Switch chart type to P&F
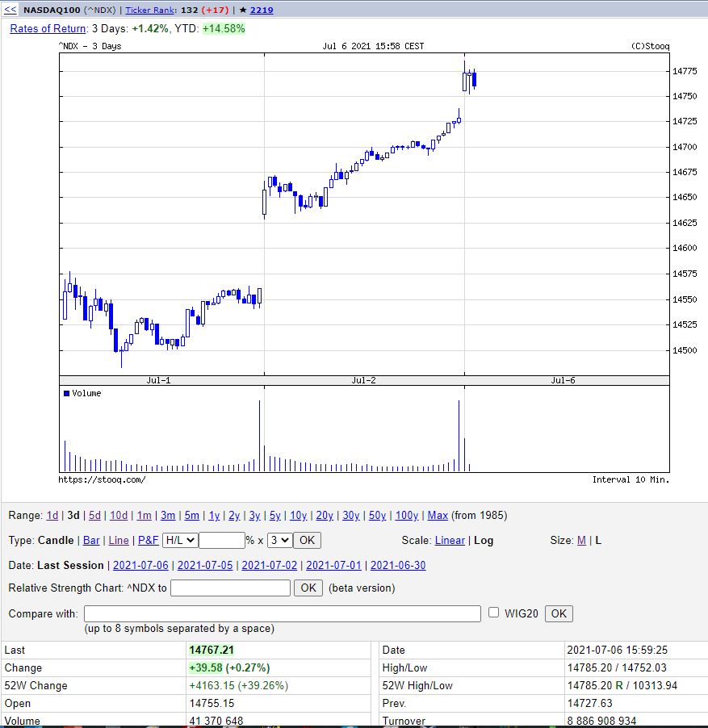 click(x=148, y=541)
